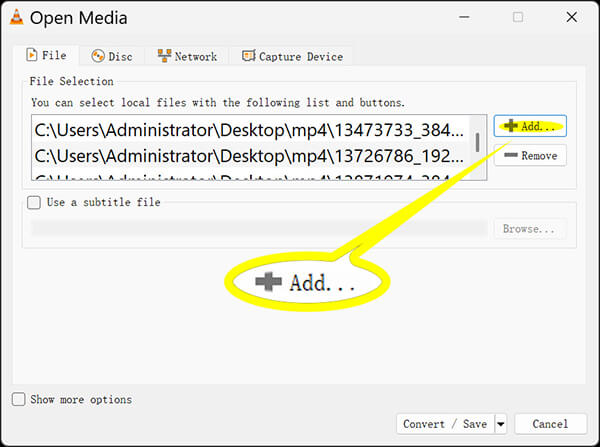Maximize the Open Media window
This screenshot has width=600, height=447.
click(x=518, y=17)
